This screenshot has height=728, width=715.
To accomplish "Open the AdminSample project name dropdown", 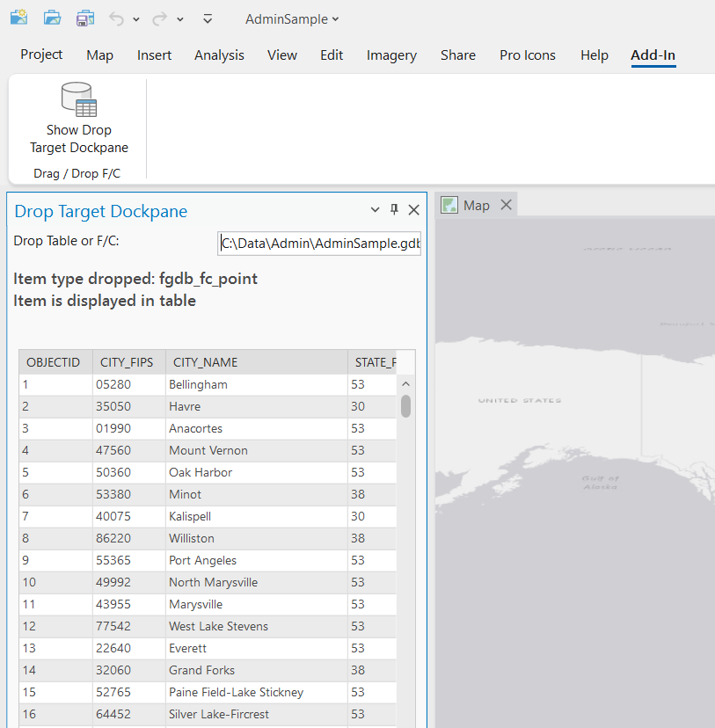I will pos(292,19).
